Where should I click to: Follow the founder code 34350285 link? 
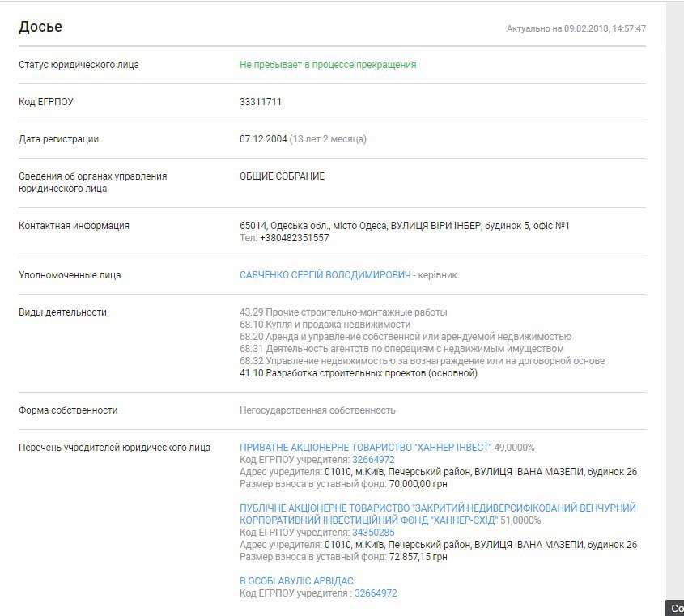coord(373,533)
